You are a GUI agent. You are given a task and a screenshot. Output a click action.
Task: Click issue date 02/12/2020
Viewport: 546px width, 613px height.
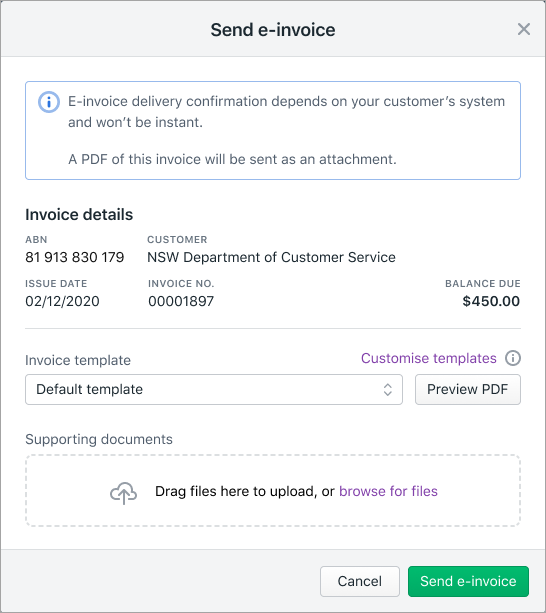pyautogui.click(x=62, y=301)
